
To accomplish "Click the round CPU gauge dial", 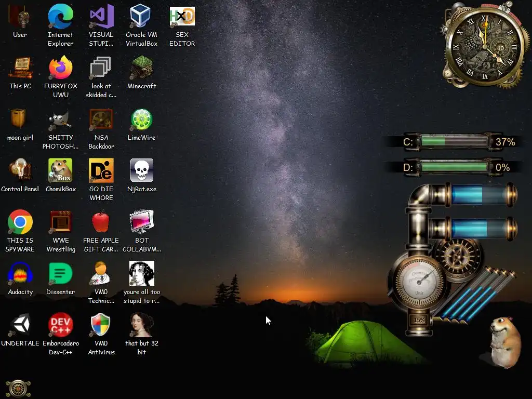I will tap(419, 282).
